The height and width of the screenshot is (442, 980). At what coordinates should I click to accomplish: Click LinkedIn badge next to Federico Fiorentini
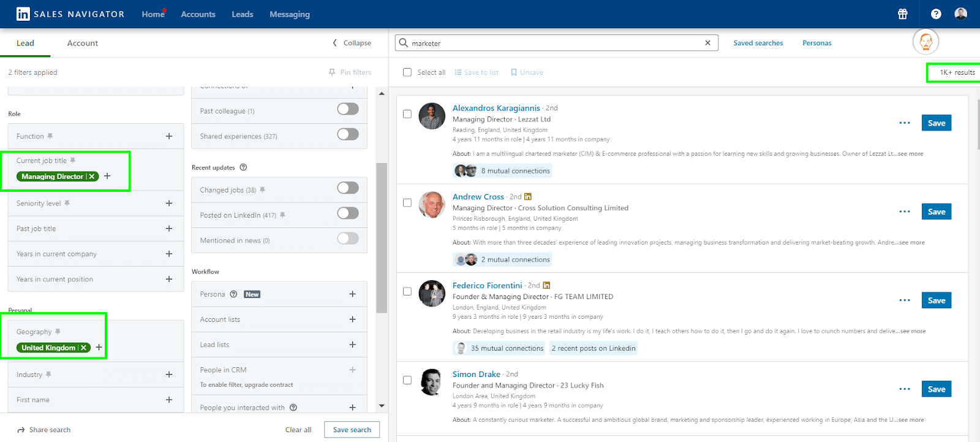546,285
